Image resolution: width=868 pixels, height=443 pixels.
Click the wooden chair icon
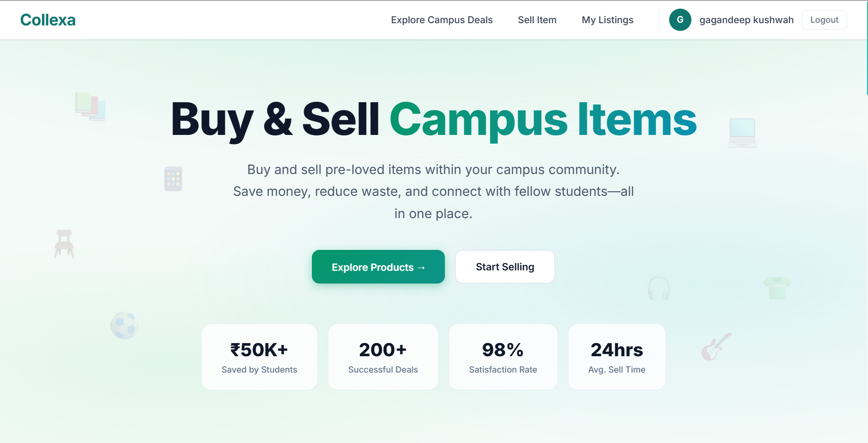(64, 244)
